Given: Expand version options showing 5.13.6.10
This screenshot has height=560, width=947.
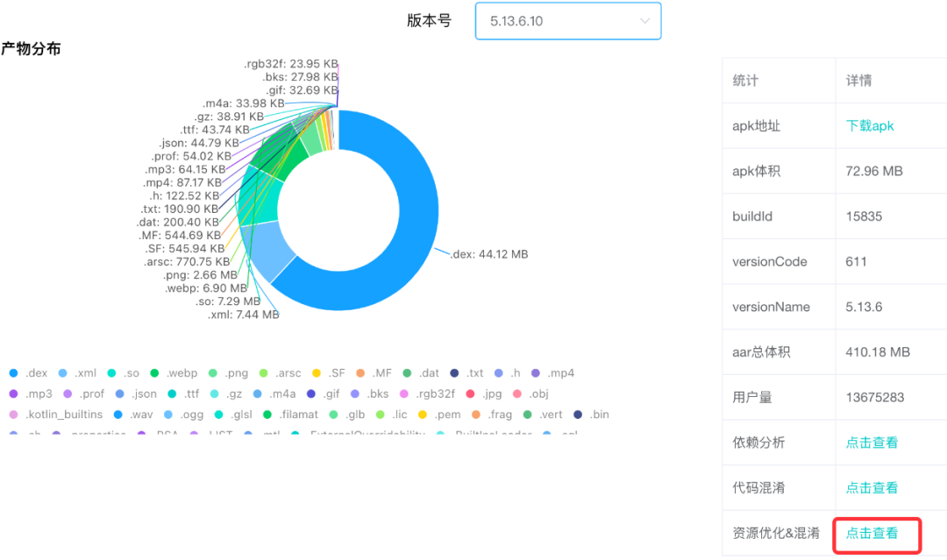Looking at the screenshot, I should coord(567,20).
